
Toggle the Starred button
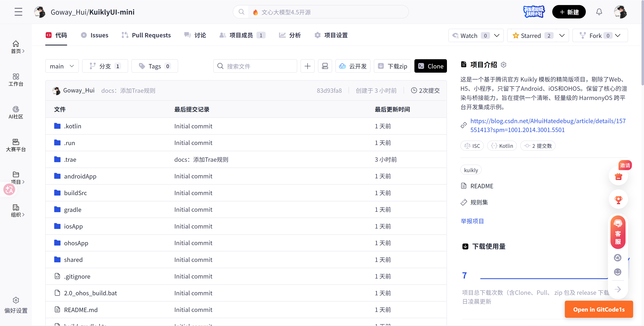[x=530, y=36]
